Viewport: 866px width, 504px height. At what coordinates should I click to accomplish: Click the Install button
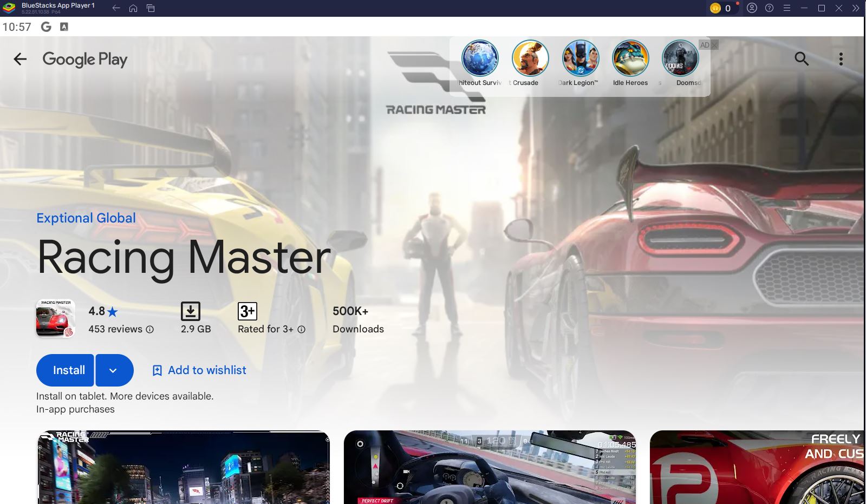(68, 370)
